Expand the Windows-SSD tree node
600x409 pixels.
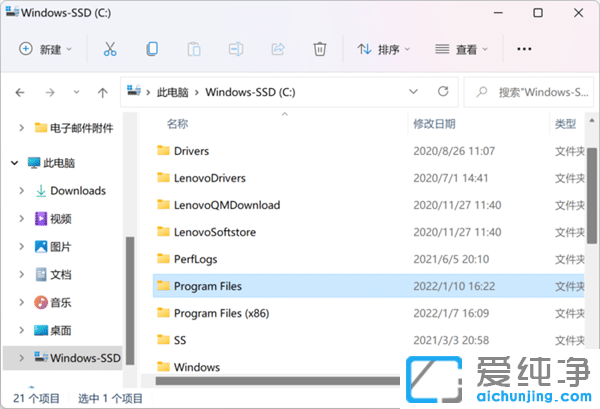(21, 358)
